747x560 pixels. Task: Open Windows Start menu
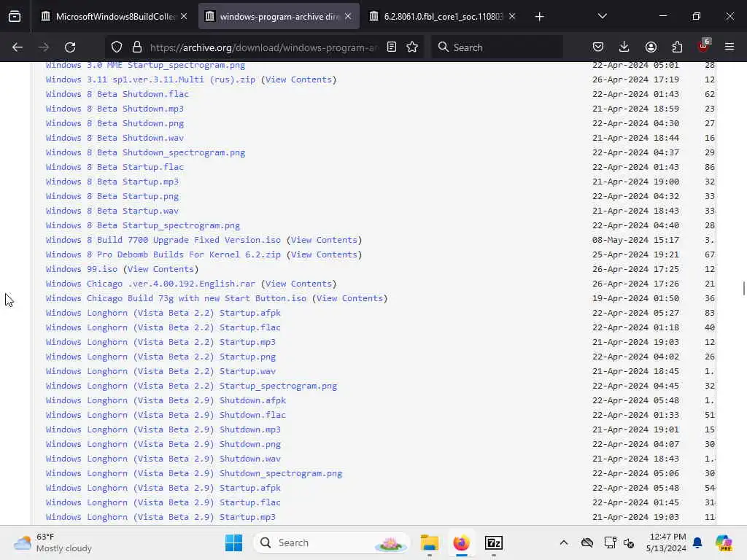(233, 542)
